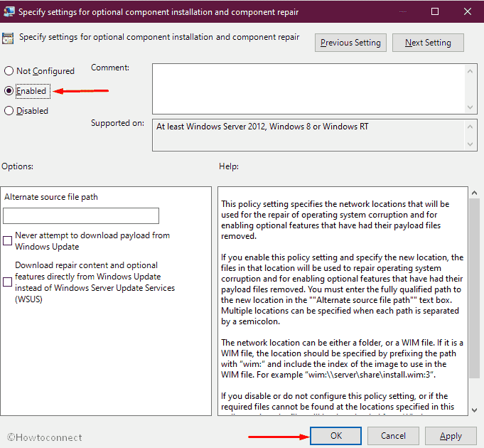Click the Comment box scroll down arrow
Screen dimensions: 484x448
coord(470,107)
